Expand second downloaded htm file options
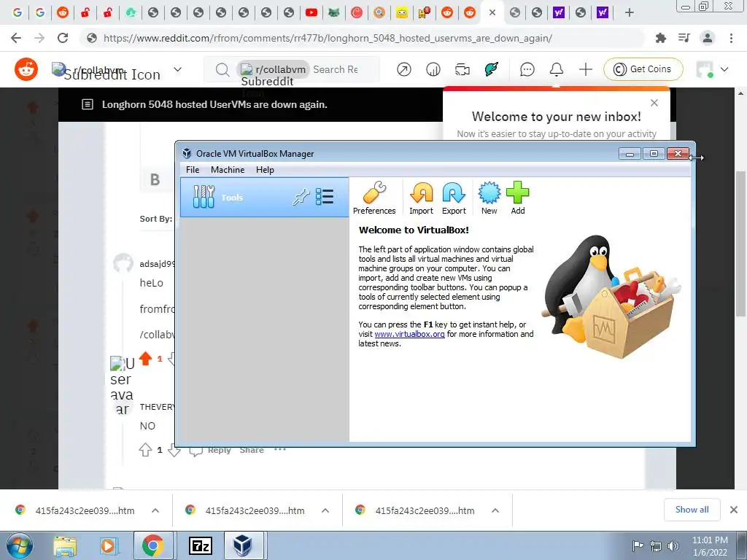The height and width of the screenshot is (560, 747). 325,510
